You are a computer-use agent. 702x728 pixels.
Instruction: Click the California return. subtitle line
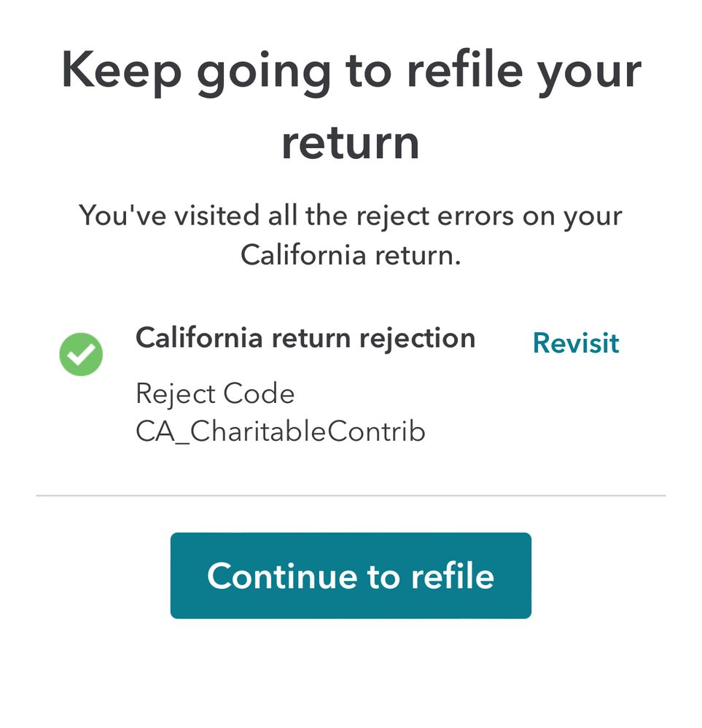(x=351, y=255)
